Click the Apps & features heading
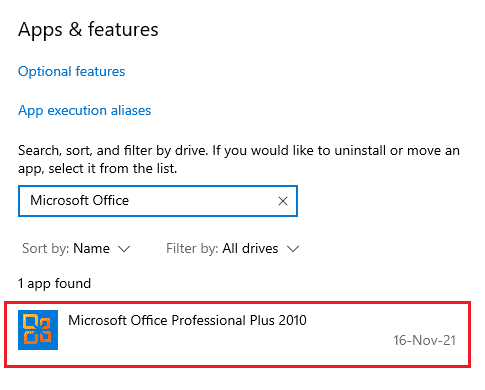 tap(88, 30)
